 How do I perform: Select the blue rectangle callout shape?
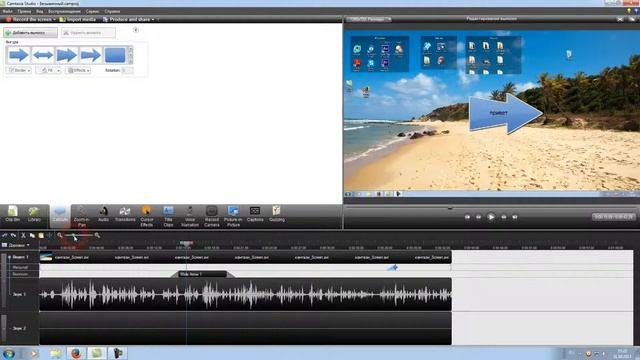(115, 55)
